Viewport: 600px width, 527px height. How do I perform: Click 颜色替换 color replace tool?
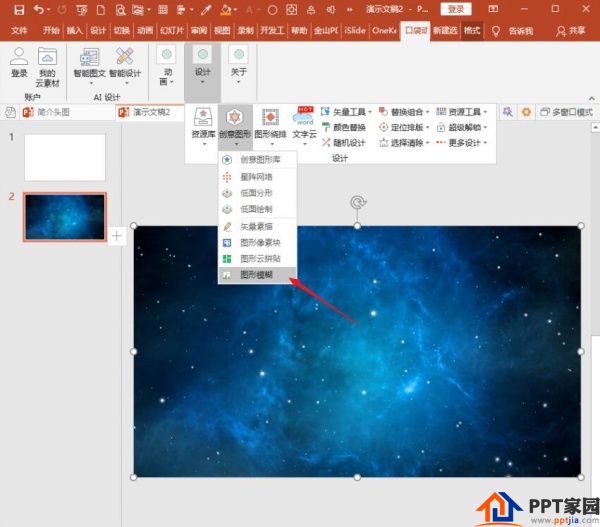[344, 127]
